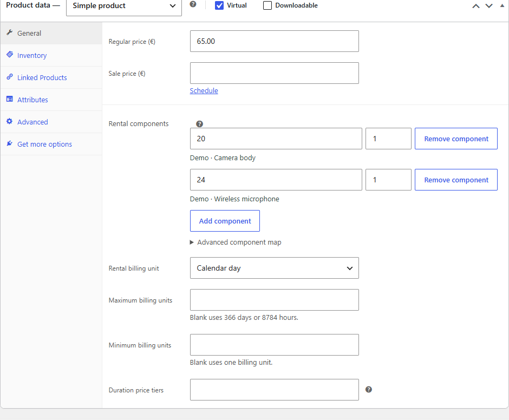Click the 'Rental components' label
The image size is (509, 420).
(x=139, y=123)
